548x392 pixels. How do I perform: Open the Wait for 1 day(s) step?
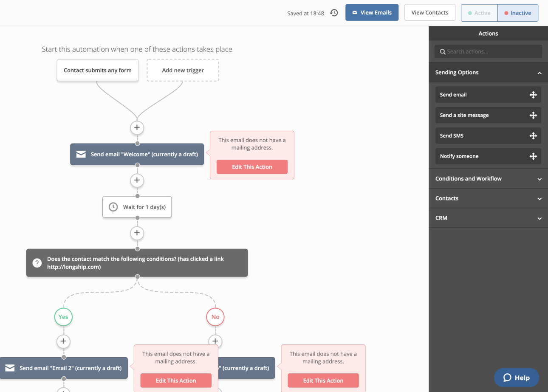click(x=137, y=207)
